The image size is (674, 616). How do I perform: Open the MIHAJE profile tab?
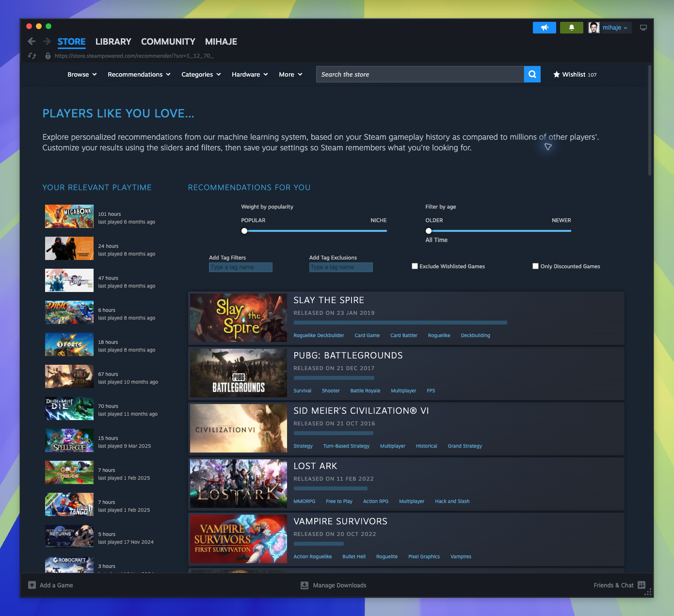pyautogui.click(x=221, y=42)
